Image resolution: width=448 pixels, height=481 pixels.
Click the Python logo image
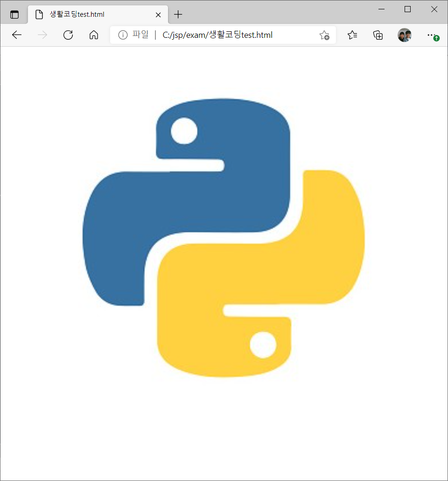(224, 238)
